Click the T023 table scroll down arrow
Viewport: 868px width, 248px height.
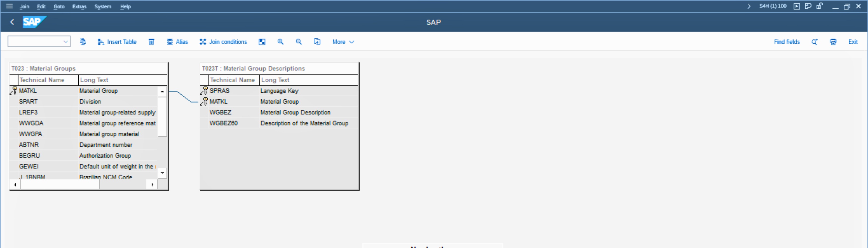coord(162,173)
